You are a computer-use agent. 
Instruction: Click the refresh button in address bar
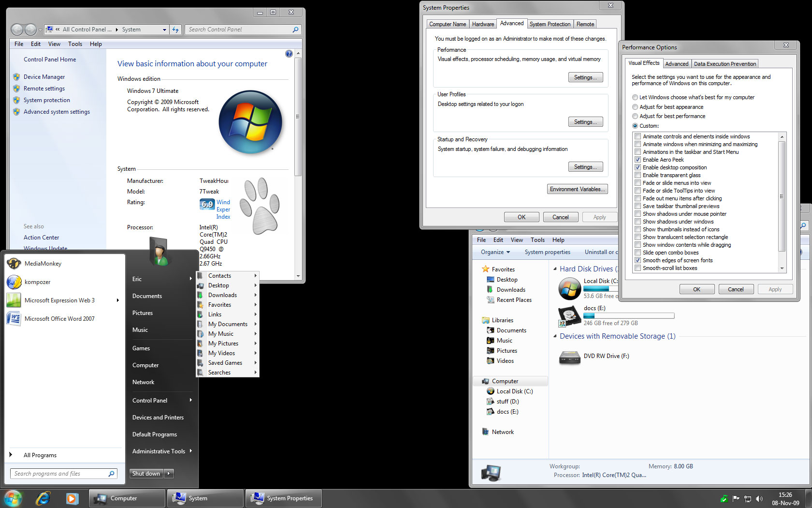[x=176, y=30]
